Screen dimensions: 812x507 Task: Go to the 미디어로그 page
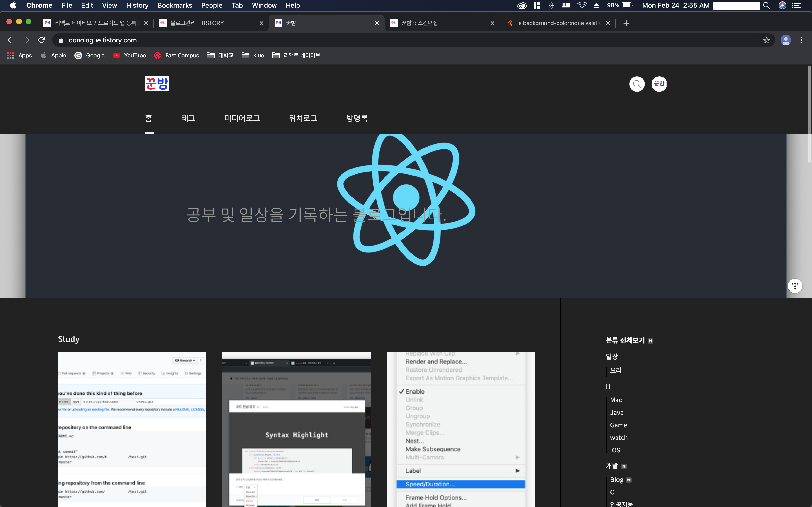pyautogui.click(x=242, y=118)
